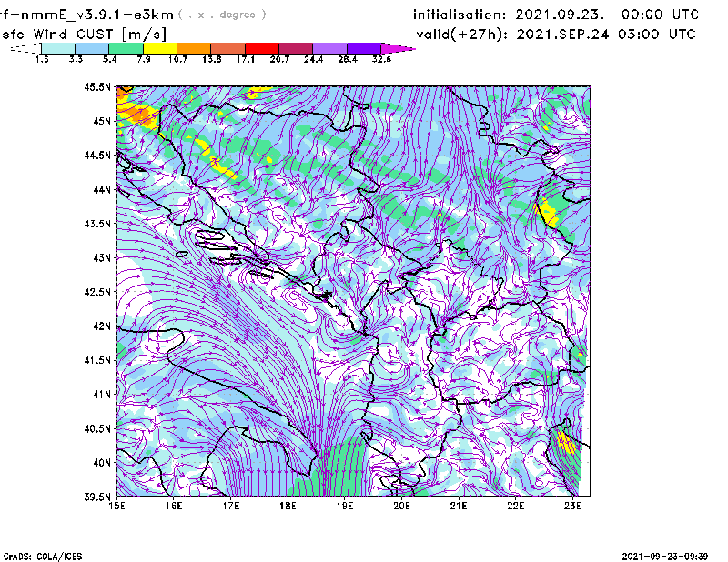Click the yellow legend swatch above 7.9
Screen dimensions: 728x562
click(160, 48)
